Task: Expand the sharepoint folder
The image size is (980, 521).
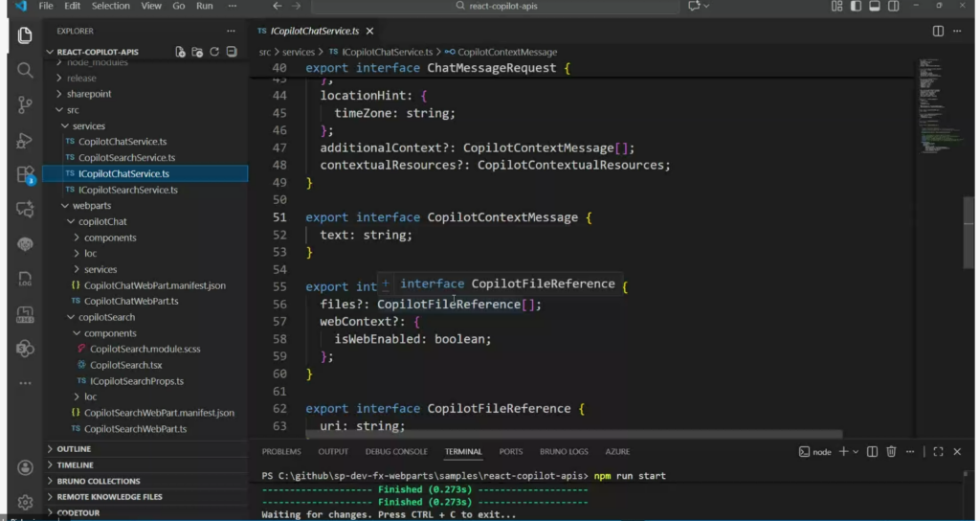Action: coord(88,94)
